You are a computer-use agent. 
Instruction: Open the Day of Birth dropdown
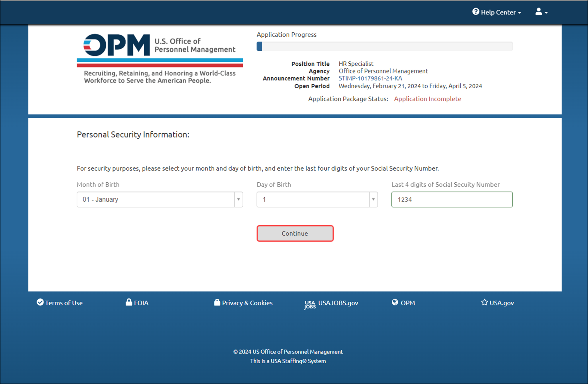click(317, 199)
